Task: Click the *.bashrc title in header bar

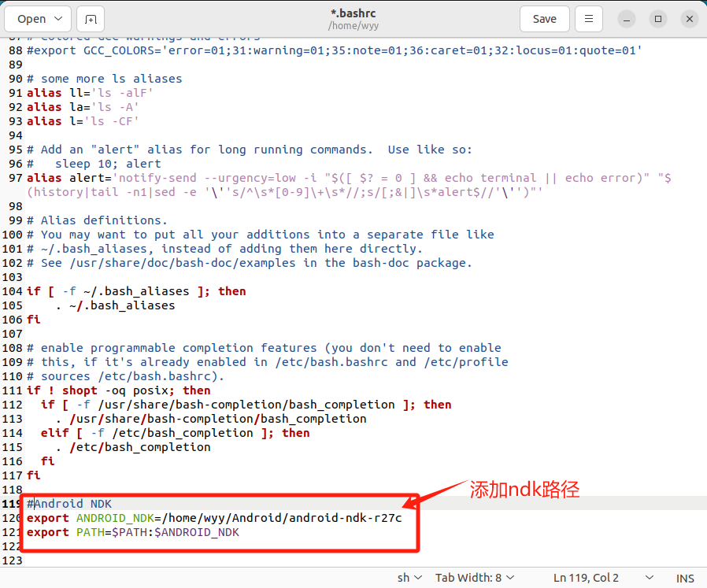Action: [x=353, y=13]
